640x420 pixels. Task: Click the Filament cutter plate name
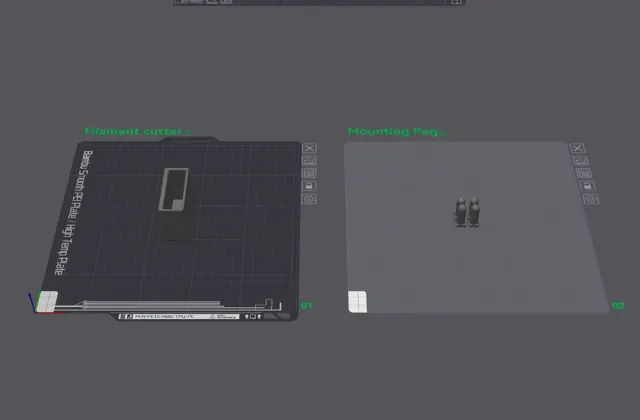pos(133,131)
